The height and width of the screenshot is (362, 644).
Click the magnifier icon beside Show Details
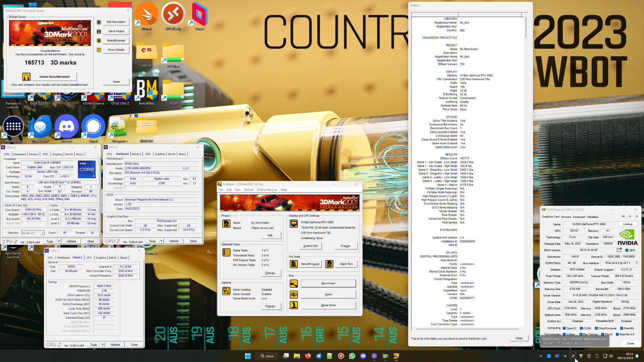[x=99, y=50]
